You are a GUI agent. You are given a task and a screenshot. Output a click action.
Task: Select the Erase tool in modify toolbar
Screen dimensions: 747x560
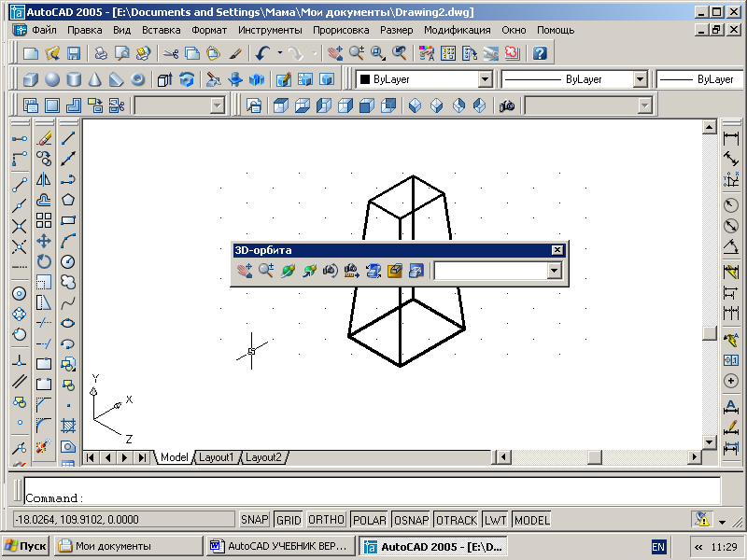[x=44, y=138]
